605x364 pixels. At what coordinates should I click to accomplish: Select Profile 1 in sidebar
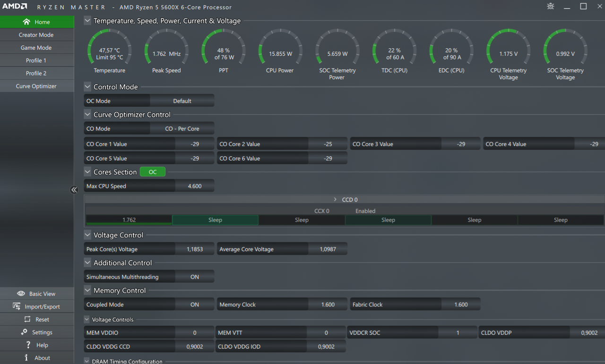coord(37,60)
